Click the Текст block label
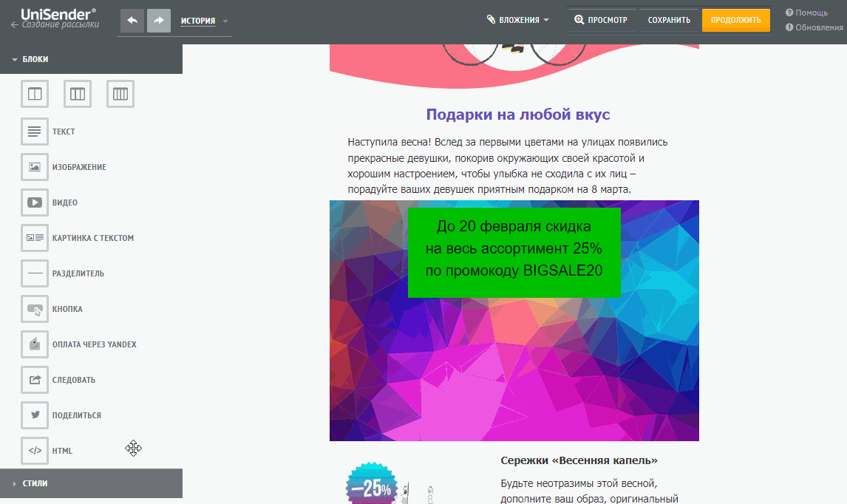Image resolution: width=847 pixels, height=504 pixels. coord(64,132)
